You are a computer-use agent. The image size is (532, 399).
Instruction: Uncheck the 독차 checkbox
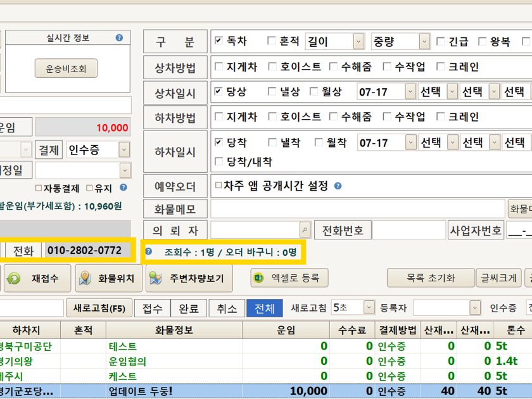(x=219, y=41)
